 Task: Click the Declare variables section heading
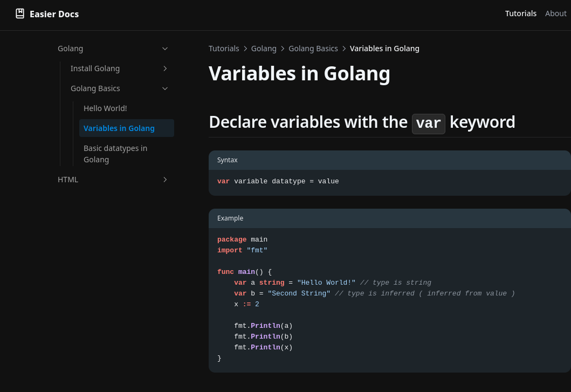coord(361,122)
